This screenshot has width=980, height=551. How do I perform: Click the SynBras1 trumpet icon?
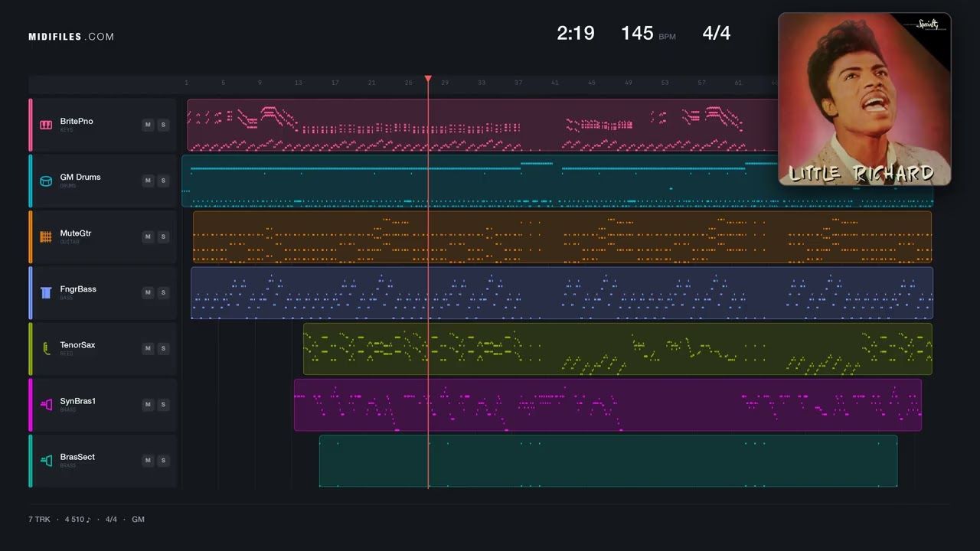[x=46, y=404]
